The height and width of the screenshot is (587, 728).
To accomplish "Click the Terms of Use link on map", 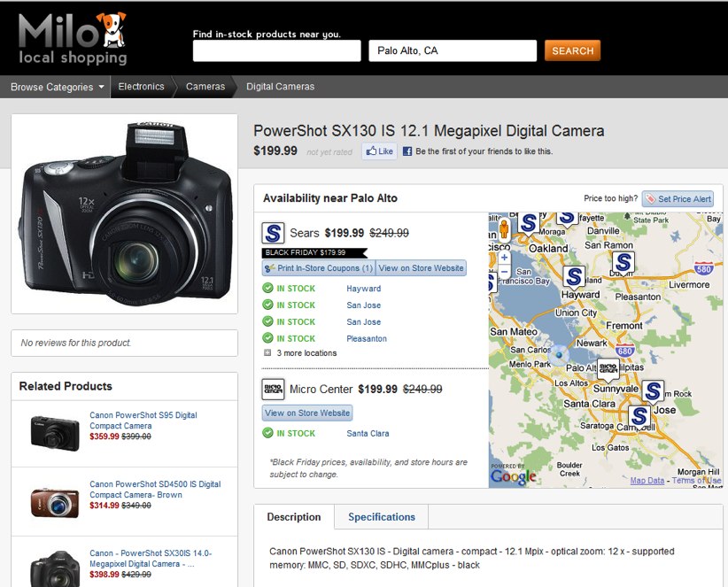I will point(696,481).
